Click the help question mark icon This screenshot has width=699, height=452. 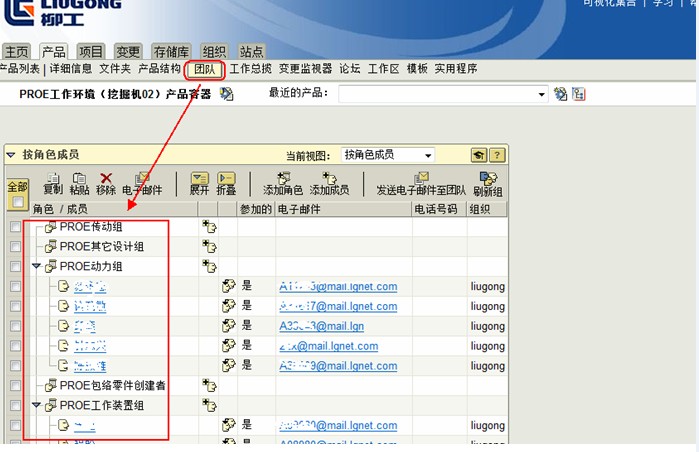pyautogui.click(x=497, y=155)
